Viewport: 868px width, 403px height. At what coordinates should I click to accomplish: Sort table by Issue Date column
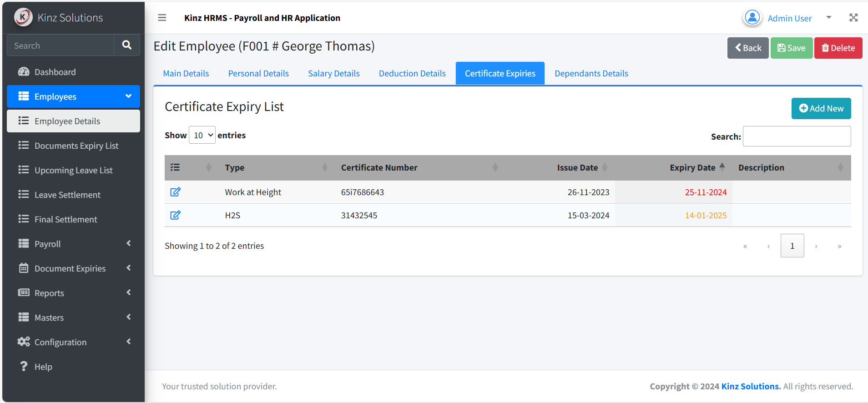(560, 167)
